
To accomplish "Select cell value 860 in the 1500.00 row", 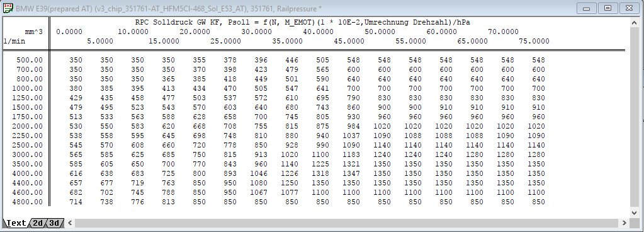I will [353, 107].
